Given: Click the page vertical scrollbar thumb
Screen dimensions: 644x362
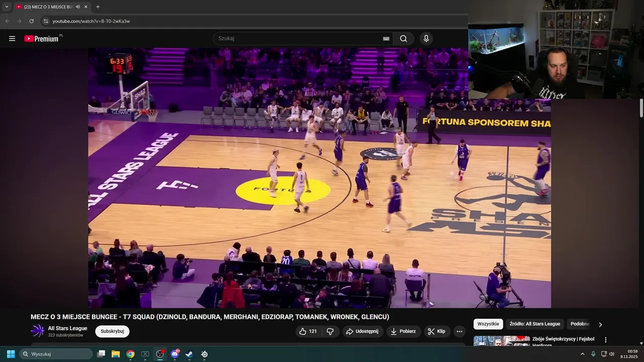Looking at the screenshot, I should click(x=641, y=108).
